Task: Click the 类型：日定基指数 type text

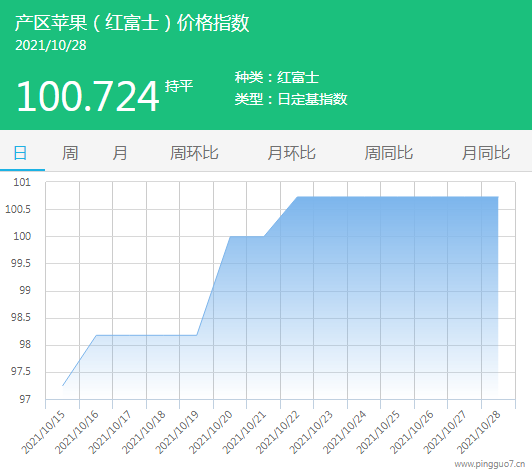Action: (x=291, y=99)
